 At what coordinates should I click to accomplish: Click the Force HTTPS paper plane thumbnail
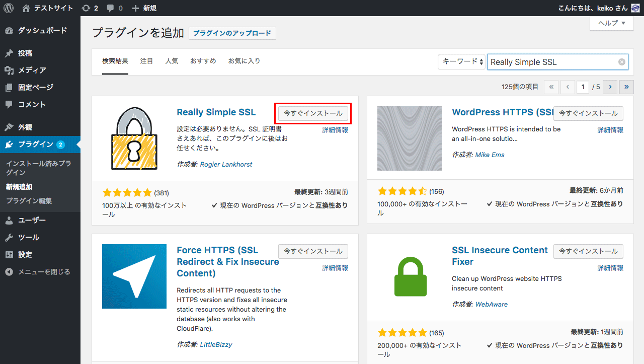(x=134, y=276)
